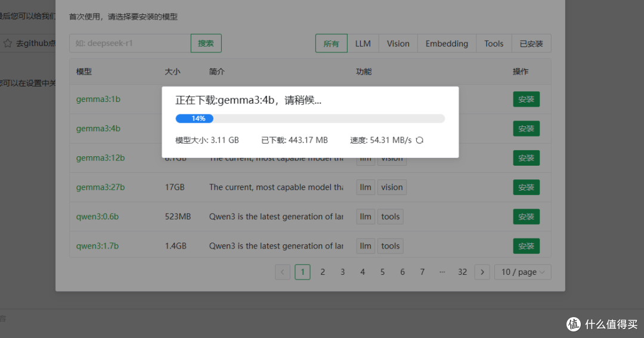Screen dimensions: 644x338
Task: Click the pagination ellipsis to jump pages
Action: [x=442, y=272]
